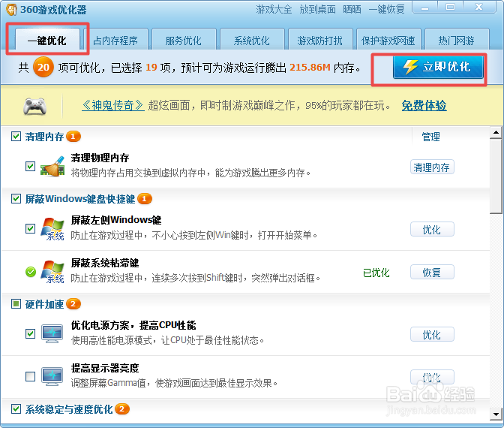Click 优化 button for 屏蔽左侧Windows键
The image size is (504, 428).
432,230
